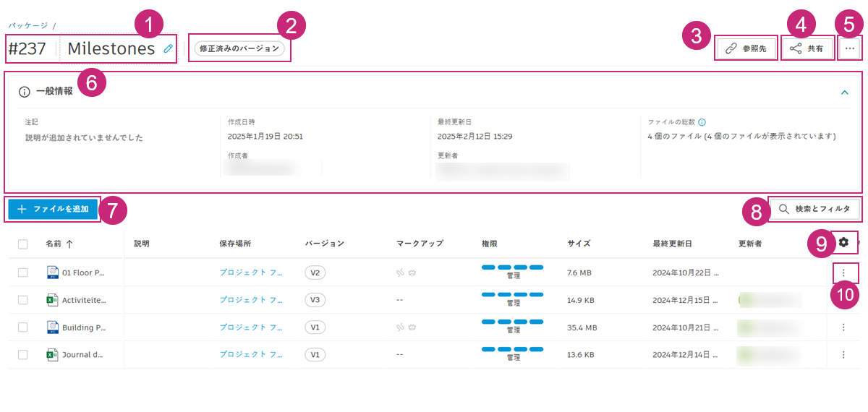Open the three-dot menu for Journal d... row
The width and height of the screenshot is (868, 412).
pyautogui.click(x=843, y=355)
